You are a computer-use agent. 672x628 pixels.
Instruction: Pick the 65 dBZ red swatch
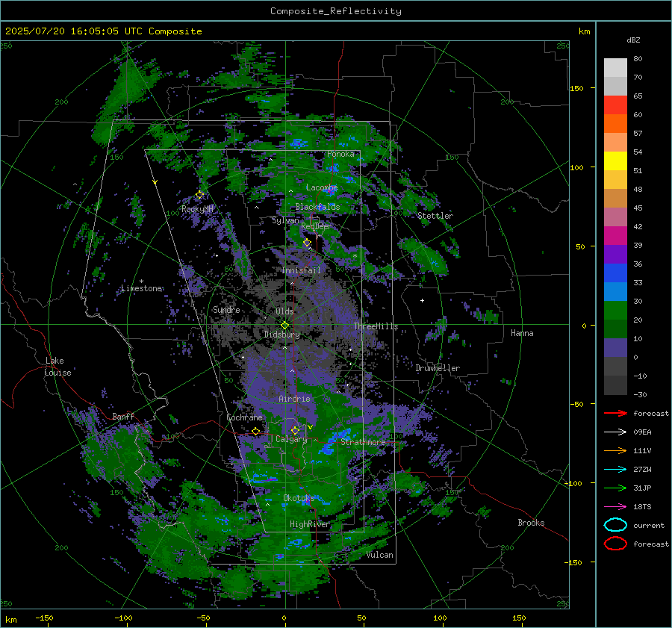[x=615, y=105]
